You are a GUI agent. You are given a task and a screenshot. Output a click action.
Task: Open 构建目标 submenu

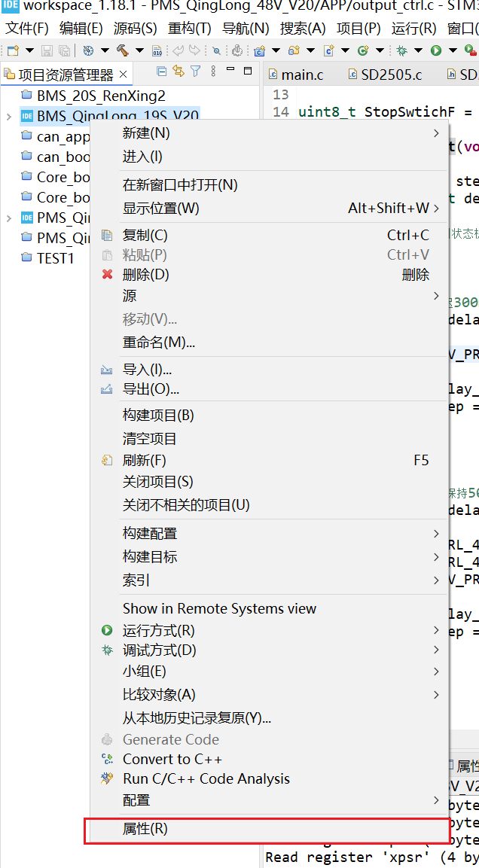pyautogui.click(x=269, y=557)
